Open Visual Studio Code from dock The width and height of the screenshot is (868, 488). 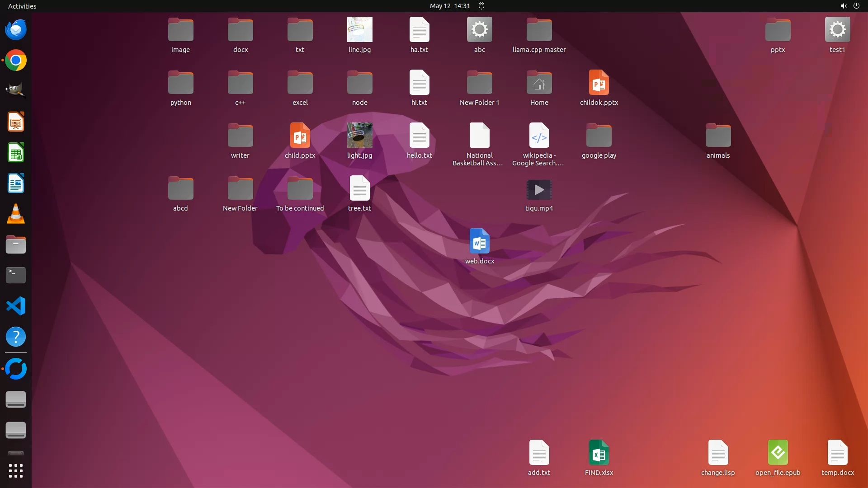[x=16, y=306]
